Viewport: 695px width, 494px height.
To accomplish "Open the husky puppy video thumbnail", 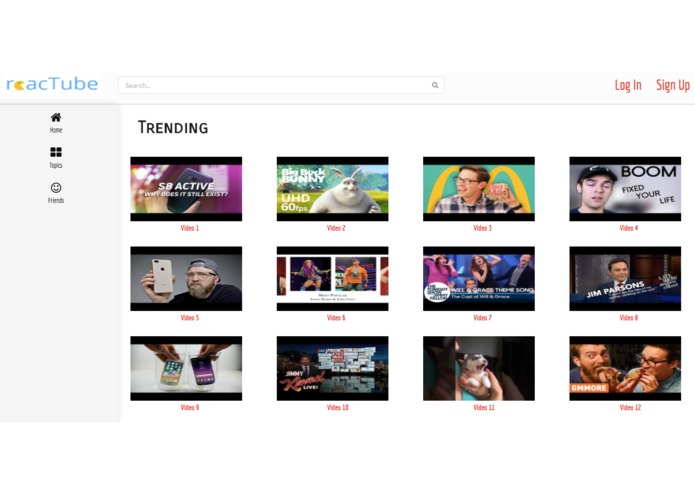I will (479, 368).
